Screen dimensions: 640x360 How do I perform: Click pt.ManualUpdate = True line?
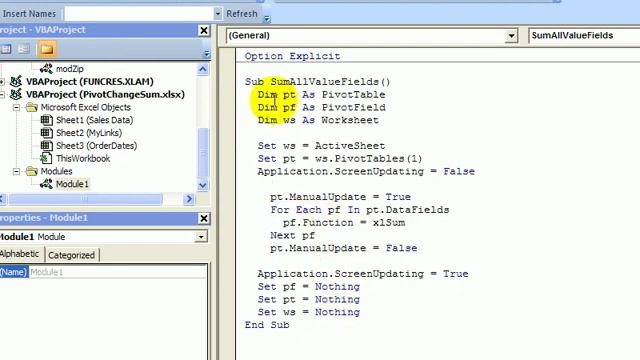click(x=340, y=197)
